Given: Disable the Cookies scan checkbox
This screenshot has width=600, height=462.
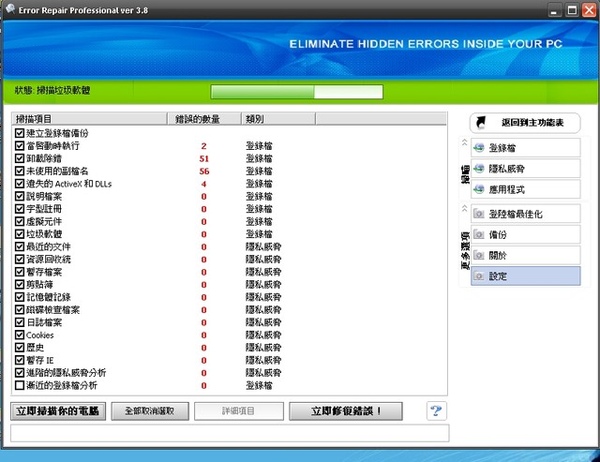Looking at the screenshot, I should tap(20, 335).
